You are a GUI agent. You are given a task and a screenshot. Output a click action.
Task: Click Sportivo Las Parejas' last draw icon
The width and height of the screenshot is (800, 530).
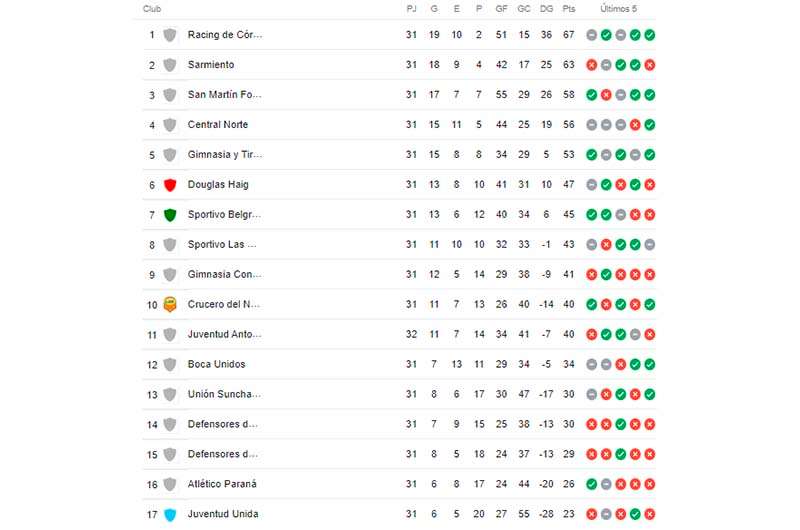(649, 244)
